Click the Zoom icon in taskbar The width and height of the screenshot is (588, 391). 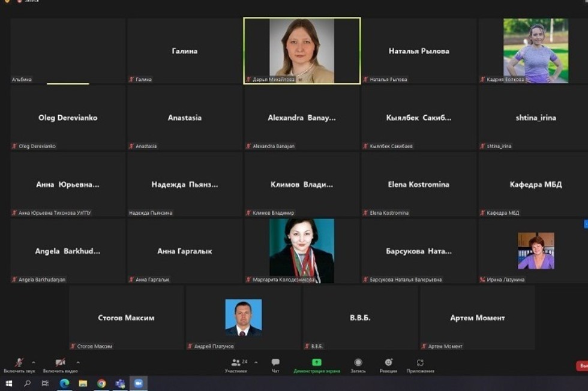[x=139, y=384]
